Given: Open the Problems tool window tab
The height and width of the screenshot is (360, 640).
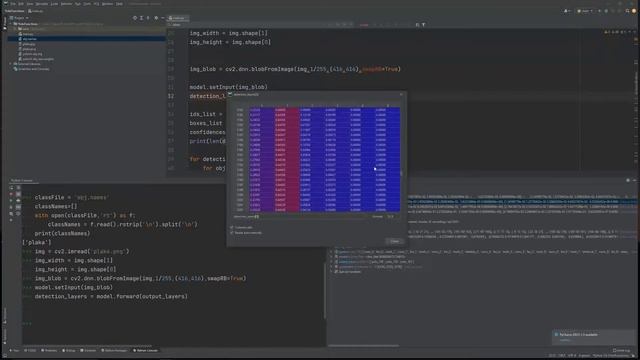Looking at the screenshot, I should tap(49, 350).
